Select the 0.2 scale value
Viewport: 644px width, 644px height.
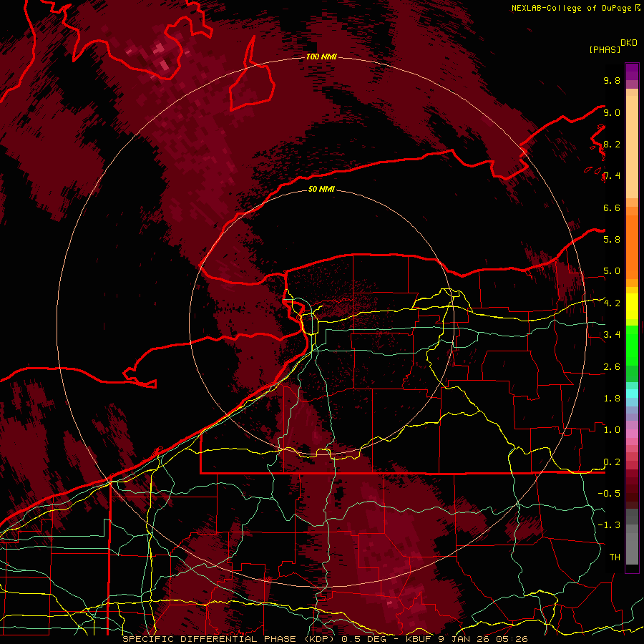[612, 462]
